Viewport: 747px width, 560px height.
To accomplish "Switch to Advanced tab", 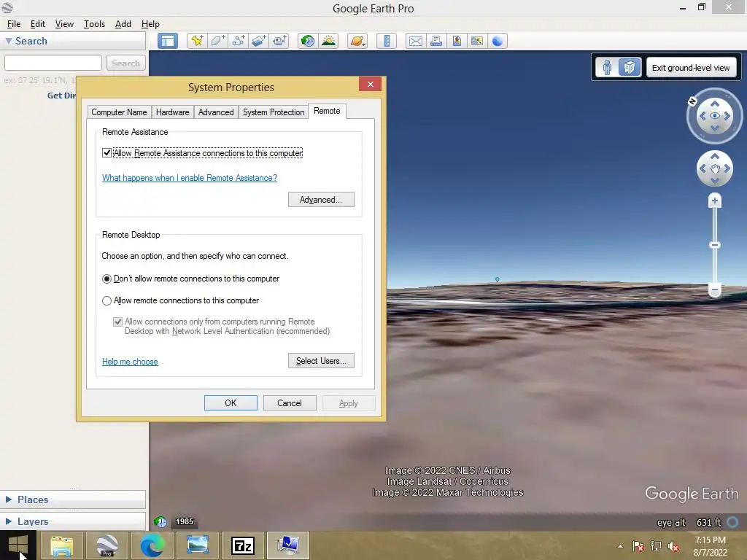I will (216, 112).
